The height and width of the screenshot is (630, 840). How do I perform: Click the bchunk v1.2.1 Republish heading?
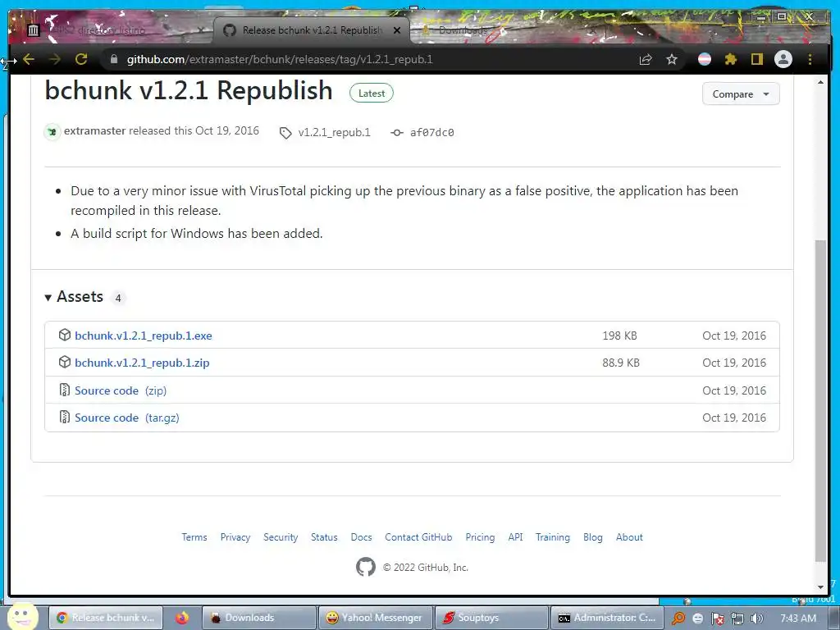189,90
